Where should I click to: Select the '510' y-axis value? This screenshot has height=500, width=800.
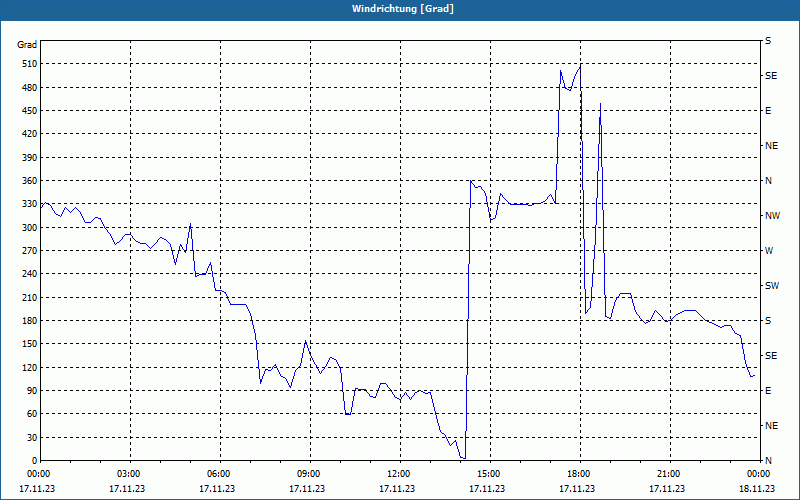[x=30, y=64]
